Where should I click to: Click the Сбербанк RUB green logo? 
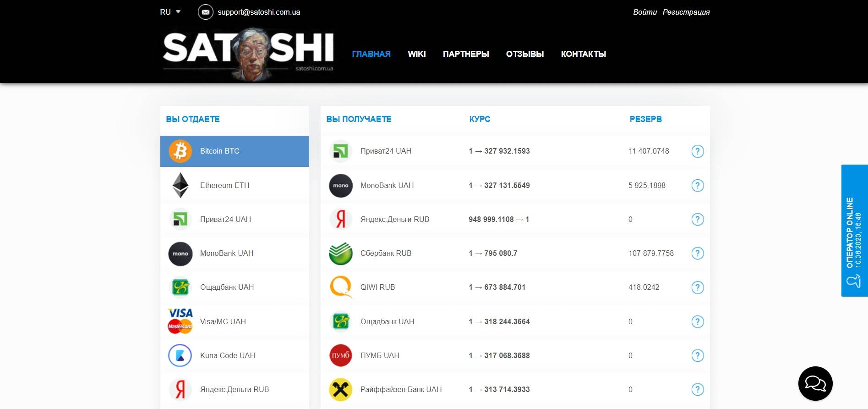(340, 254)
